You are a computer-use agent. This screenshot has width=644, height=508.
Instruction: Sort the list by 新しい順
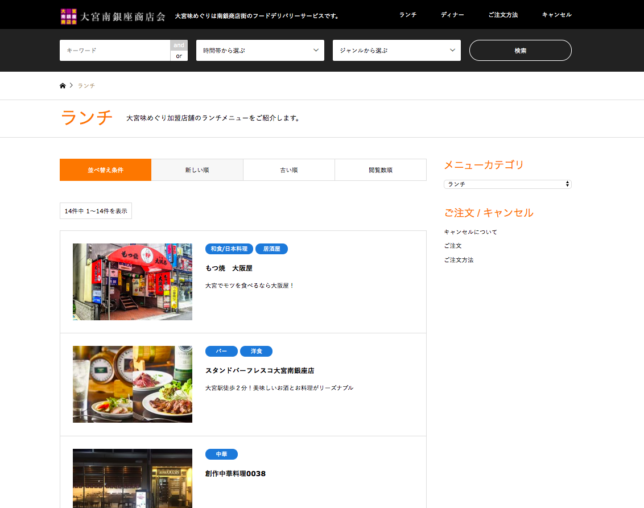197,170
